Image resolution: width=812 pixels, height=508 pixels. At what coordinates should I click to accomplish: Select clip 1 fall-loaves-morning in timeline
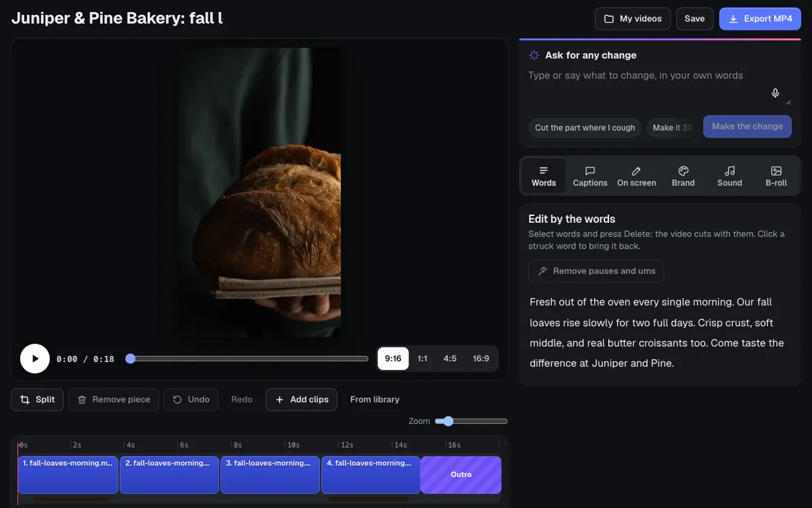(68, 475)
